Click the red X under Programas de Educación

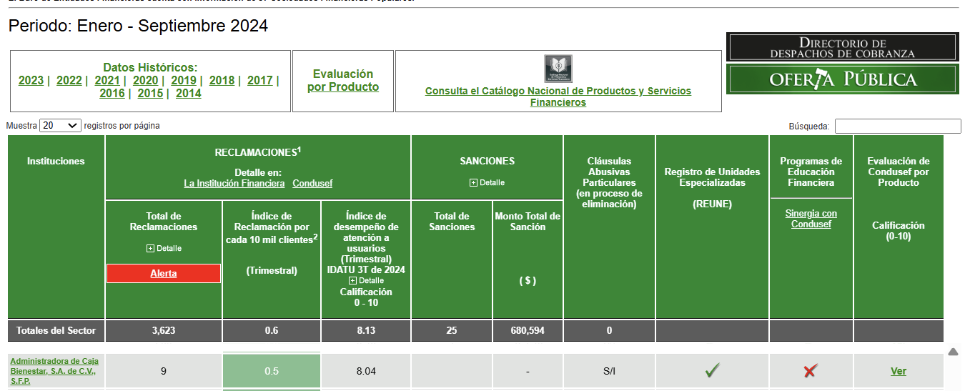(x=810, y=371)
